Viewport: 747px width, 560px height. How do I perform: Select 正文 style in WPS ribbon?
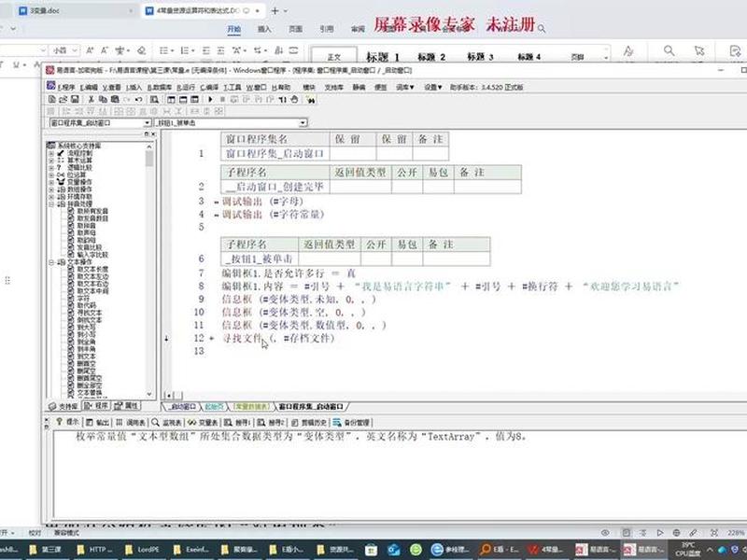pyautogui.click(x=334, y=57)
